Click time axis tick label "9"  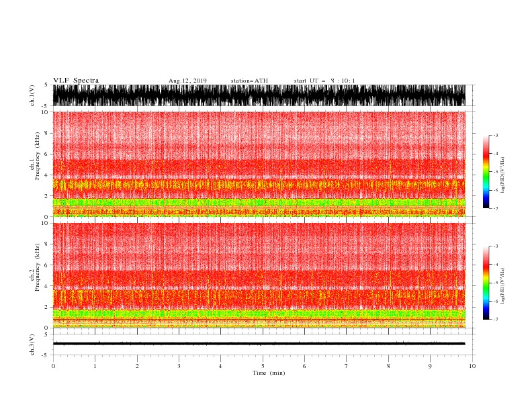click(x=430, y=366)
